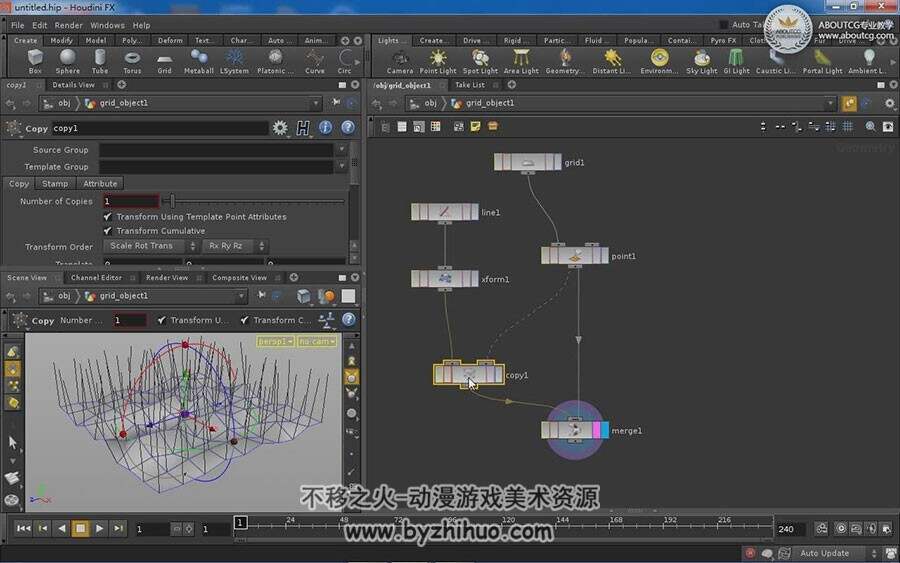Open the Render View tab
900x563 pixels.
[x=167, y=277]
